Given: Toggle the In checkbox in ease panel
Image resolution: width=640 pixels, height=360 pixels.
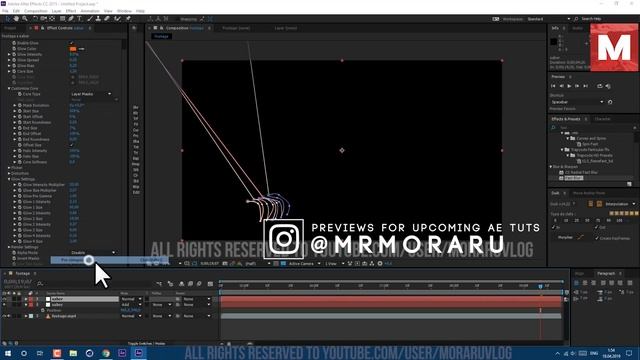Looking at the screenshot, I should coord(554,227).
